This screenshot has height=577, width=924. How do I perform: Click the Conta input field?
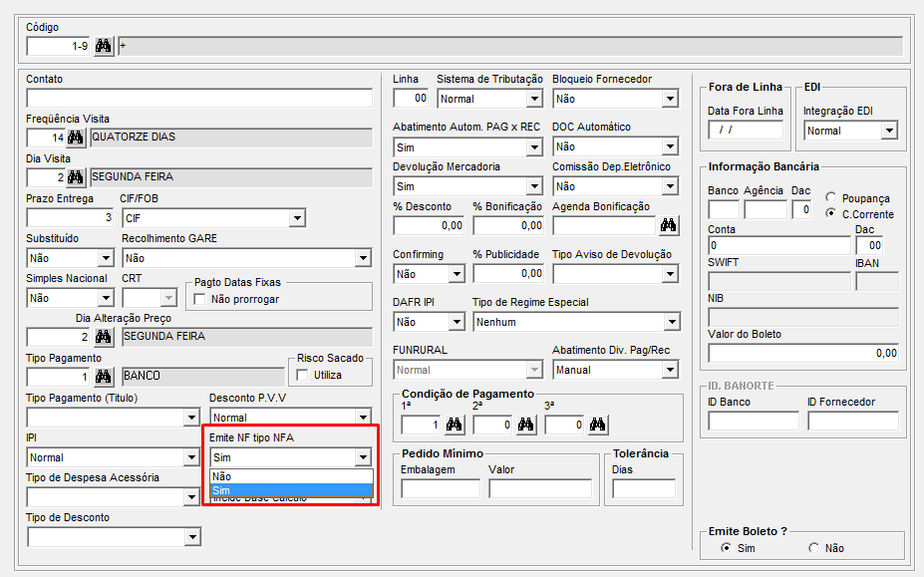click(x=779, y=246)
